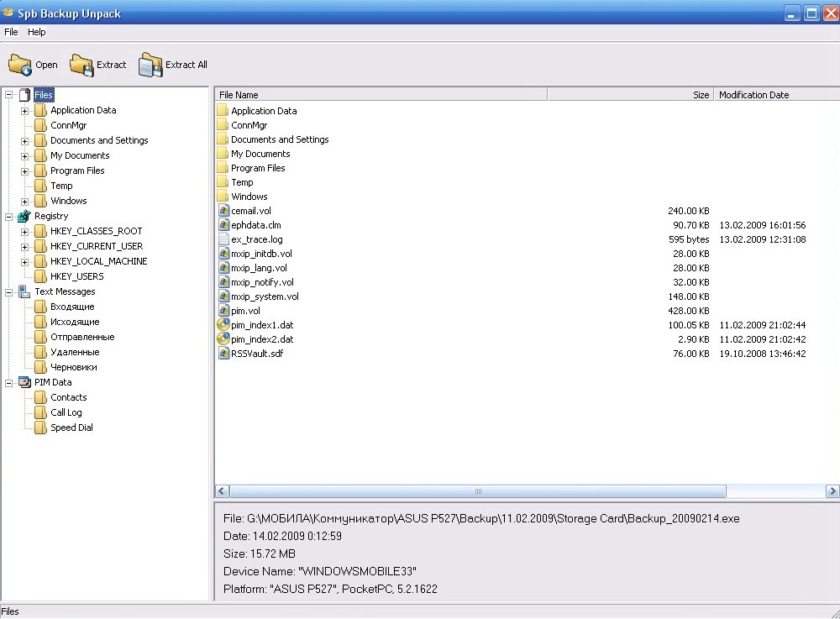Click the pim_index1.dat disc icon
840x619 pixels.
click(x=223, y=324)
